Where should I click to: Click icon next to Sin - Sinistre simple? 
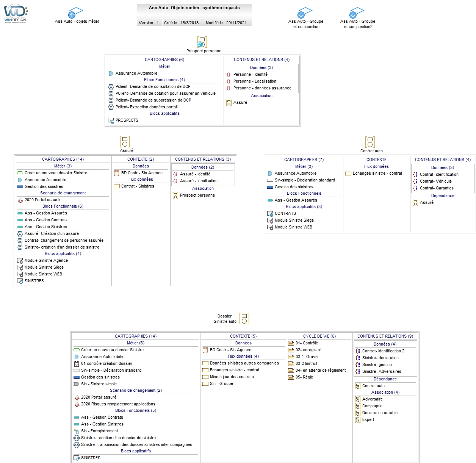(77, 384)
